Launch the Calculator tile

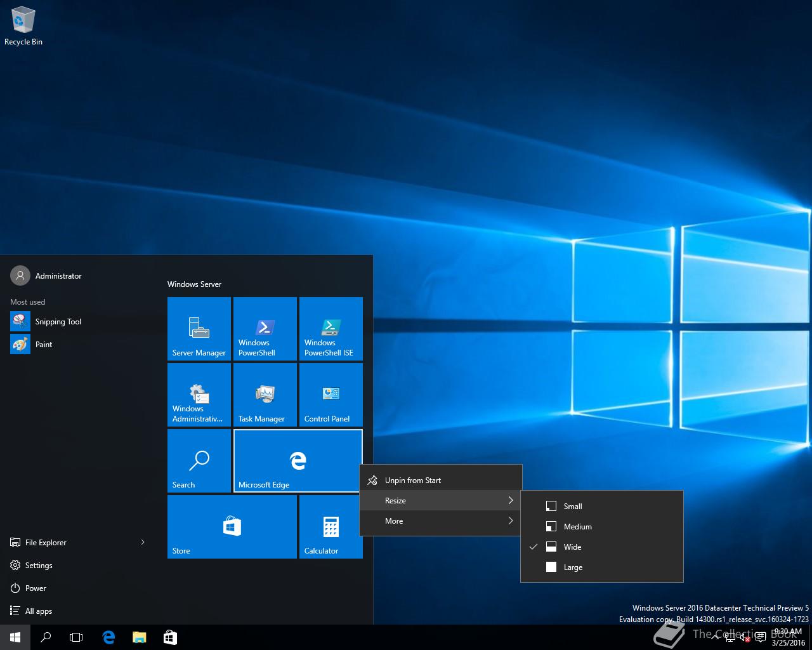click(x=331, y=527)
